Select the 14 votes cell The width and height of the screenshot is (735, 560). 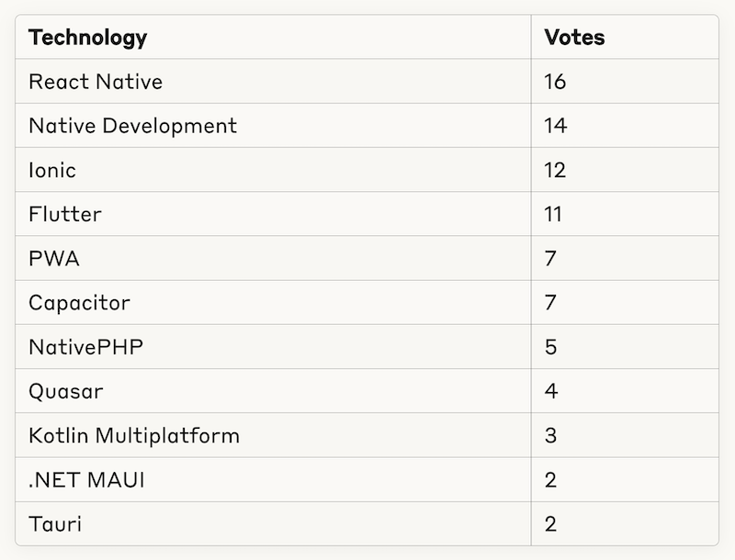pyautogui.click(x=555, y=126)
